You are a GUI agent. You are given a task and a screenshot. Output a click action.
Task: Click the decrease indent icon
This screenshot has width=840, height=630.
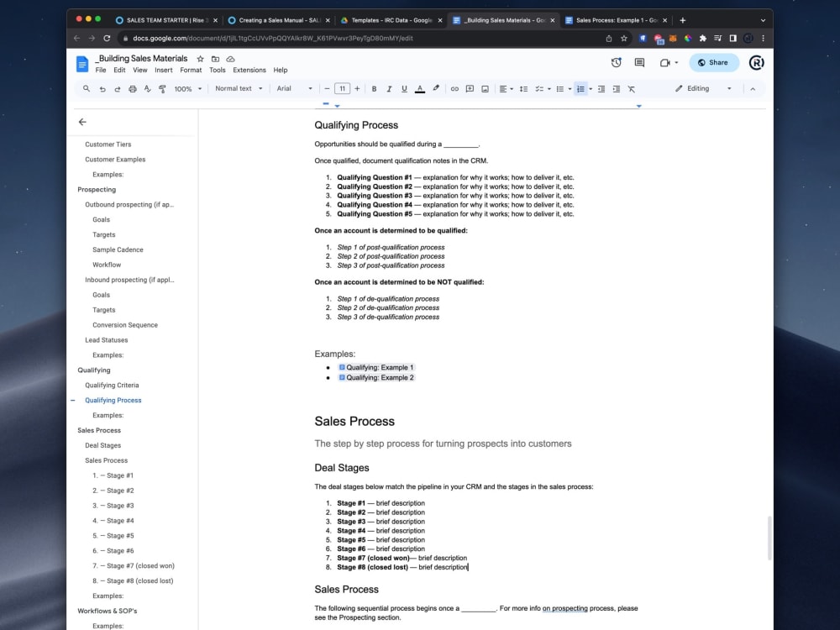click(x=601, y=89)
